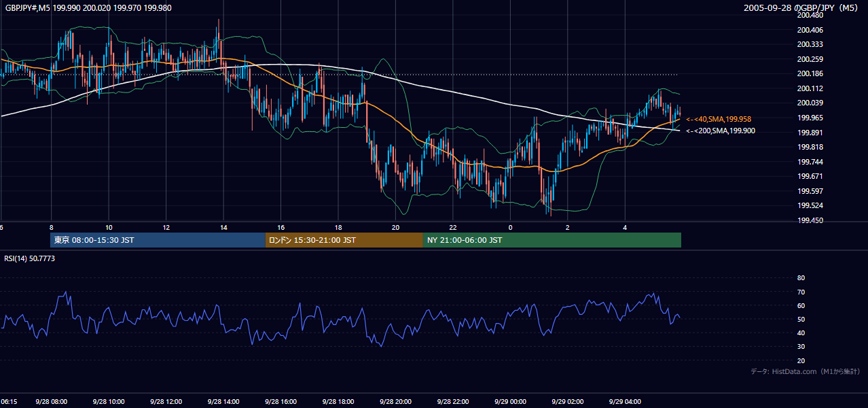Click the 9/28 16:00 time label
This screenshot has height=408, width=868.
(281, 402)
